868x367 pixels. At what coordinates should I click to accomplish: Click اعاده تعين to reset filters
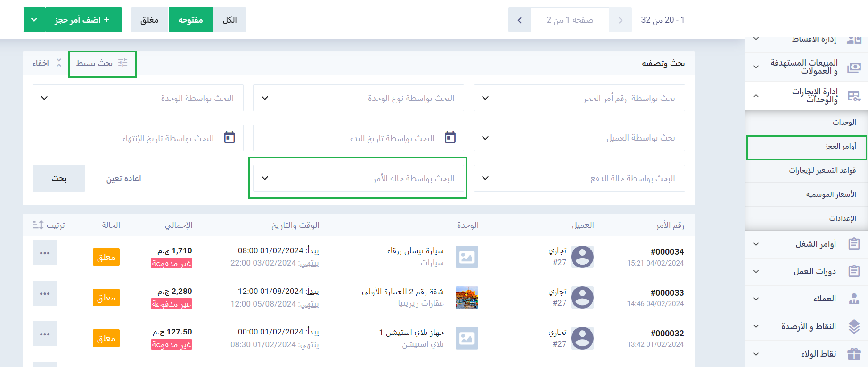pos(123,178)
